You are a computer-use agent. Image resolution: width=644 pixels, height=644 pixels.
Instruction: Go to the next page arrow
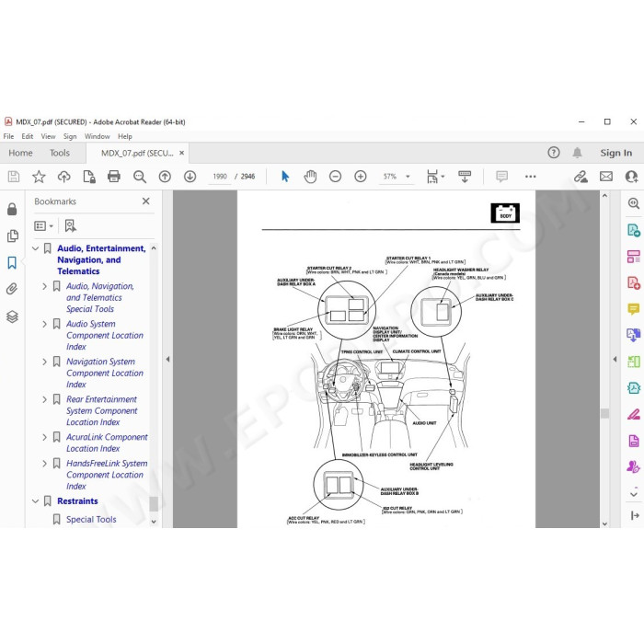[x=190, y=177]
